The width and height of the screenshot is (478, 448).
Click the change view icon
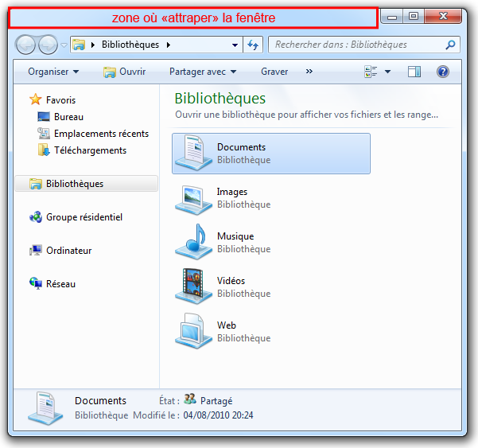point(371,72)
